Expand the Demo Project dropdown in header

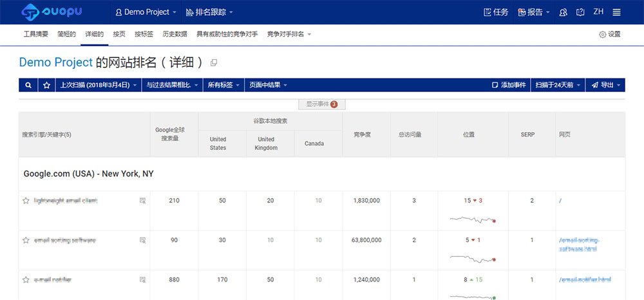(146, 12)
